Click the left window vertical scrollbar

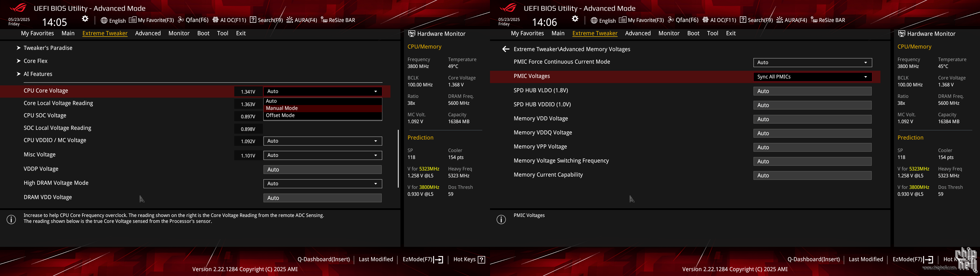pyautogui.click(x=398, y=159)
